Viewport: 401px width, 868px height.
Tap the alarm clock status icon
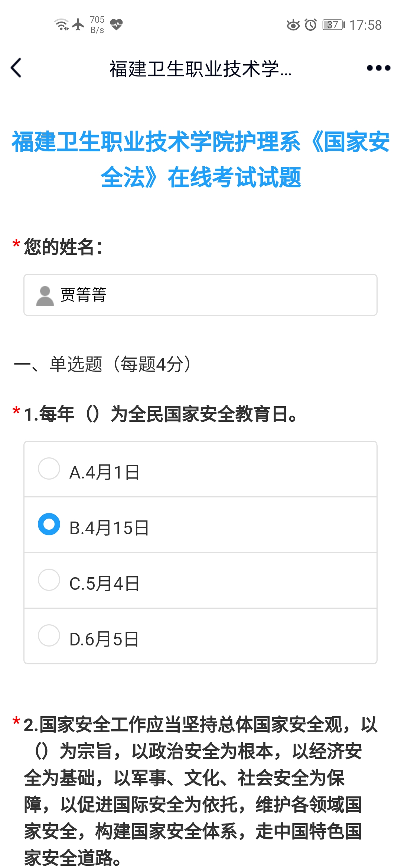point(310,25)
